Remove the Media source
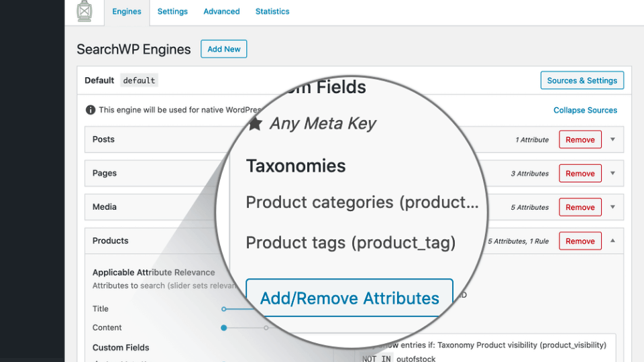Screen dimensions: 644x362 pyautogui.click(x=580, y=207)
